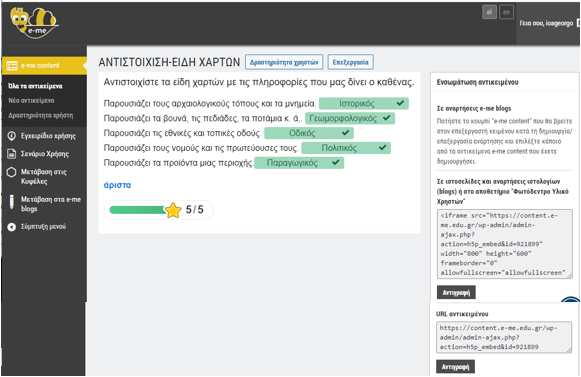The image size is (581, 377).
Task: Open the Πολιτικός answer box
Action: coord(346,148)
